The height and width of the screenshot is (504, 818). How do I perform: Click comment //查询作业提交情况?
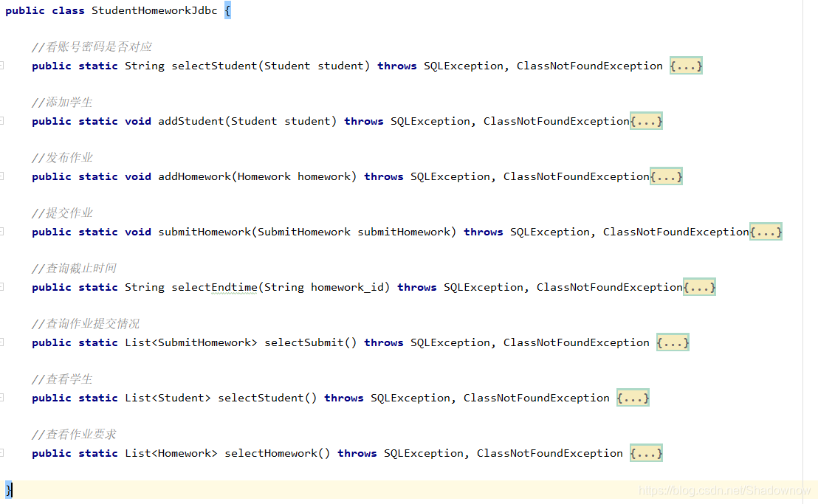coord(86,324)
